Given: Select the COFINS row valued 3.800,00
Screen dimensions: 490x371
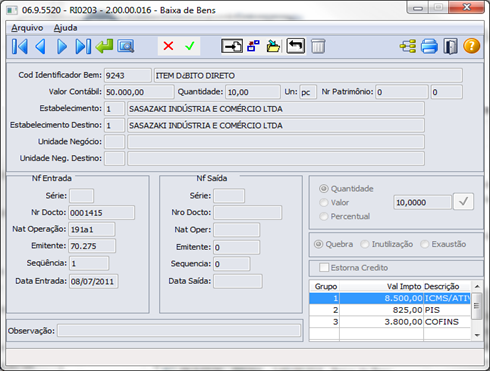Looking at the screenshot, I should click(390, 322).
